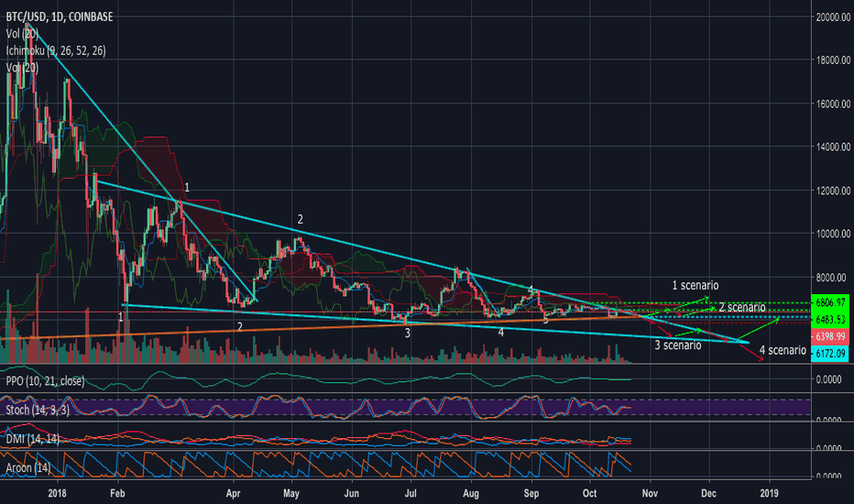
Task: Click the Apr label on the time axis
Action: click(x=233, y=493)
